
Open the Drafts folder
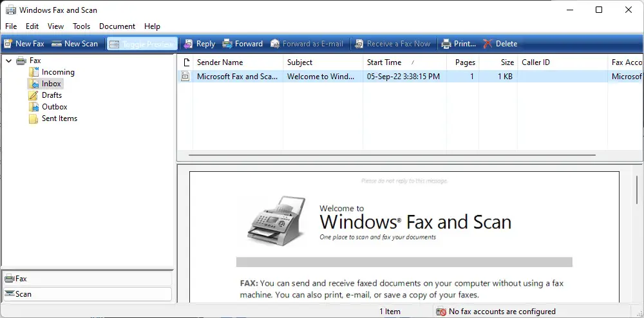(x=52, y=95)
